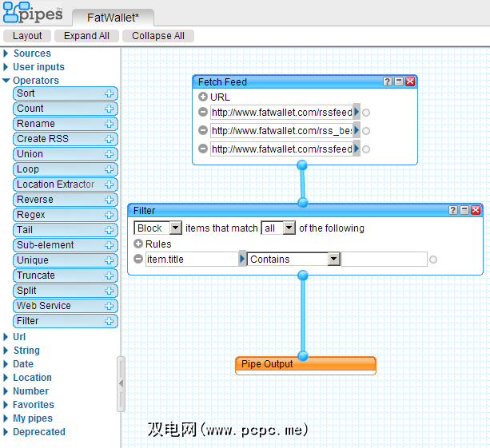Add a URL with the plus icon in Fetch Feed

point(203,97)
